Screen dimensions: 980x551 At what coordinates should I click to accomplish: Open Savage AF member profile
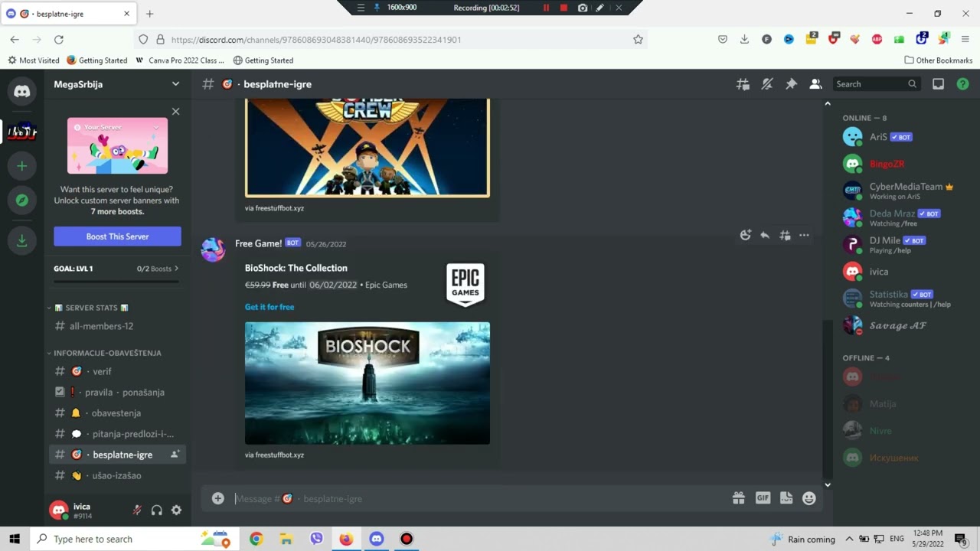903,325
